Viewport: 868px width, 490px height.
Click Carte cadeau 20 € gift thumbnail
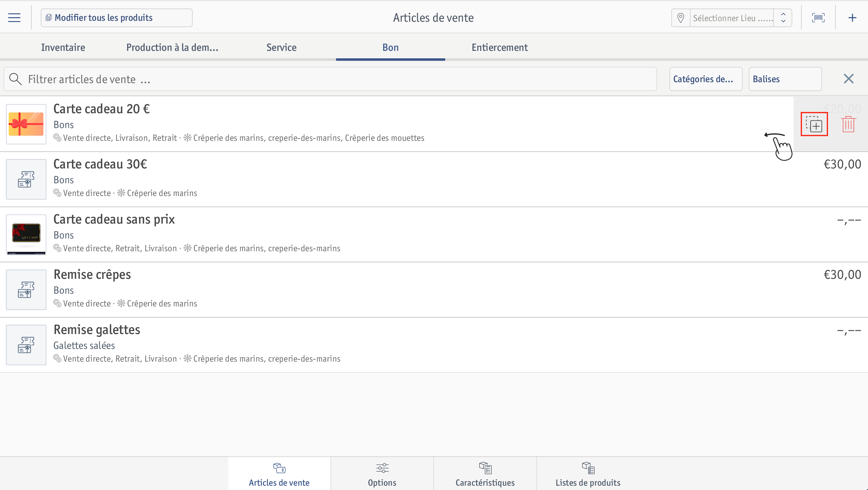pos(26,124)
